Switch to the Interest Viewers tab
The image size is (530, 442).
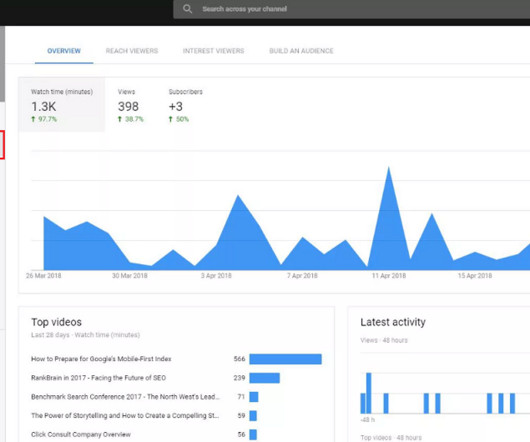pos(213,51)
